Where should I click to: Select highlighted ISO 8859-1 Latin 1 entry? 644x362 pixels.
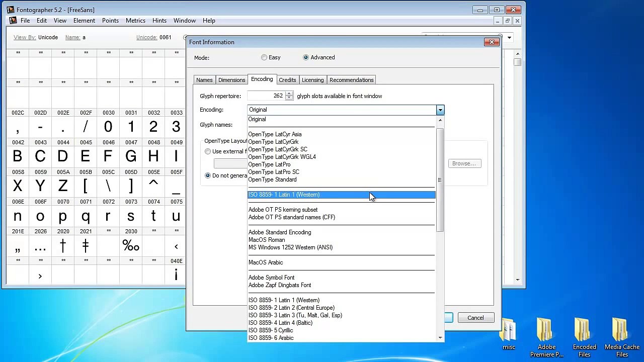click(341, 195)
